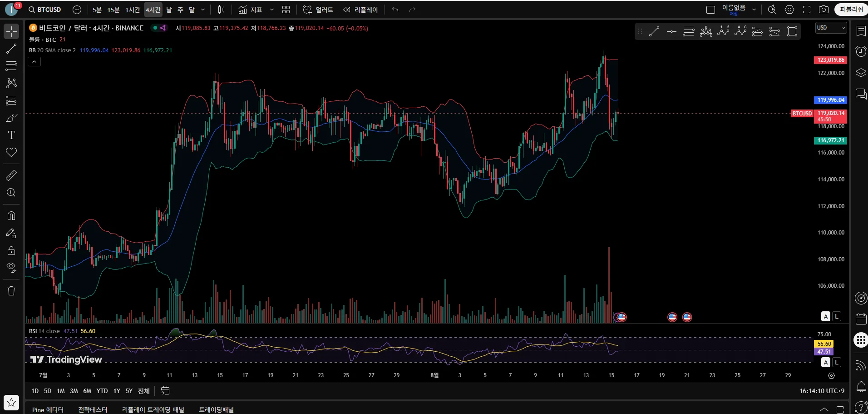
Task: Pick the Elliott 1-5 wave tool
Action: pos(723,31)
